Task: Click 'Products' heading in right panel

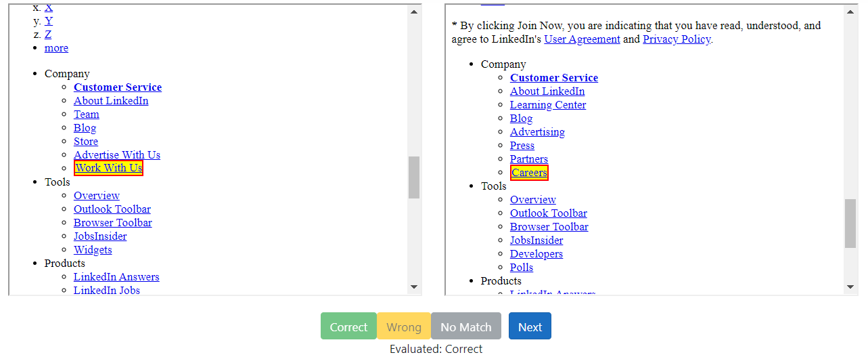Action: [x=501, y=281]
